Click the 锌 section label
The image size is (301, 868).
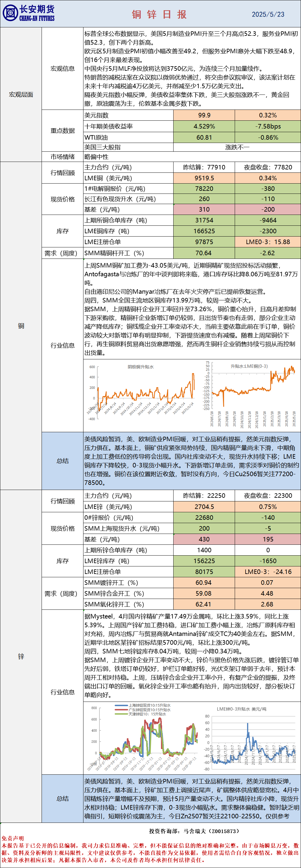point(21,656)
